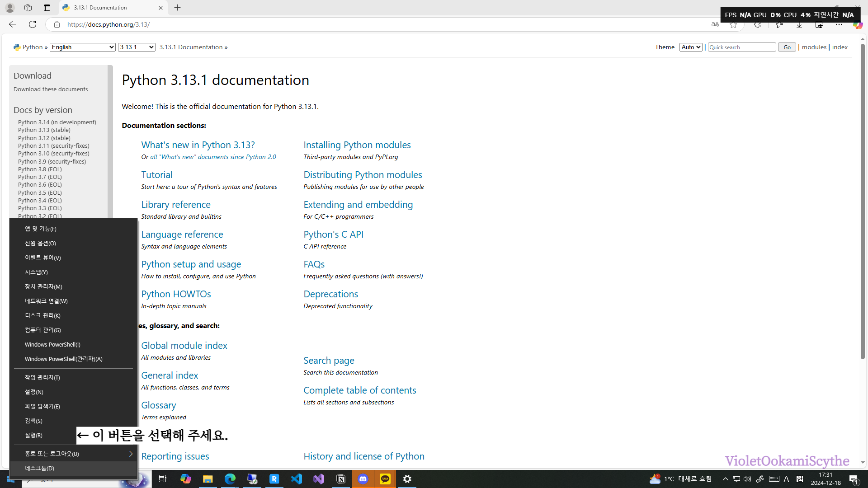Image resolution: width=868 pixels, height=488 pixels.
Task: Open the Tutorial documentation link
Action: pos(157,174)
